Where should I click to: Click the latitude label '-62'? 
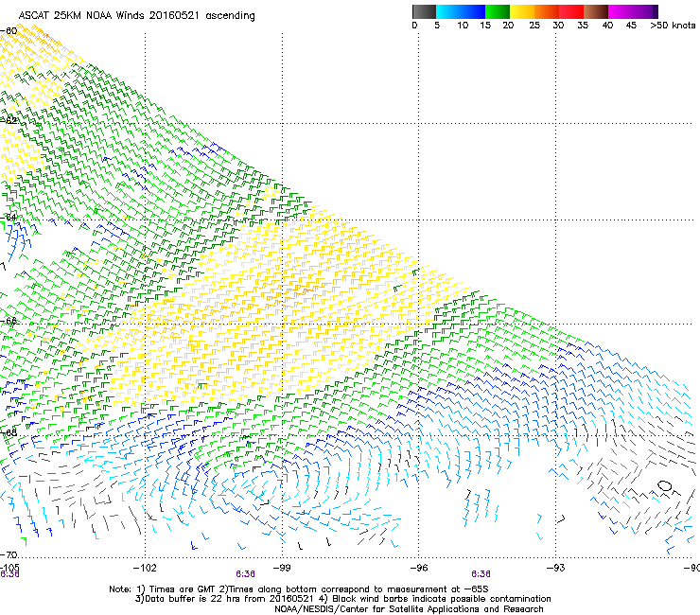click(9, 120)
